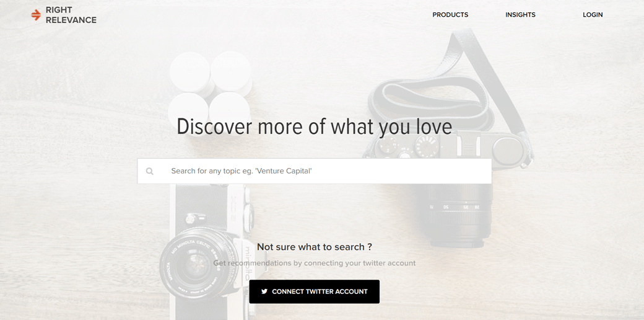Click the Connect Twitter Account button
This screenshot has width=644, height=320.
tap(314, 291)
